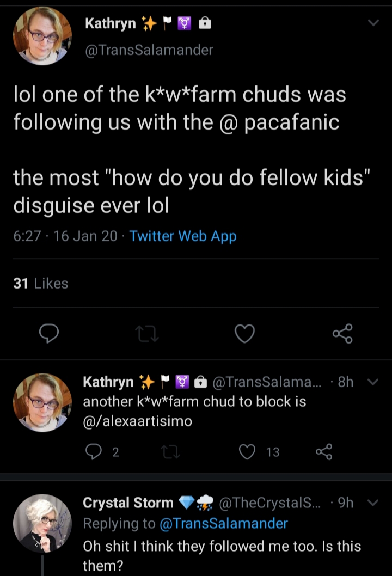Select the Crystal Storm display name
392x576 pixels.
pos(128,503)
